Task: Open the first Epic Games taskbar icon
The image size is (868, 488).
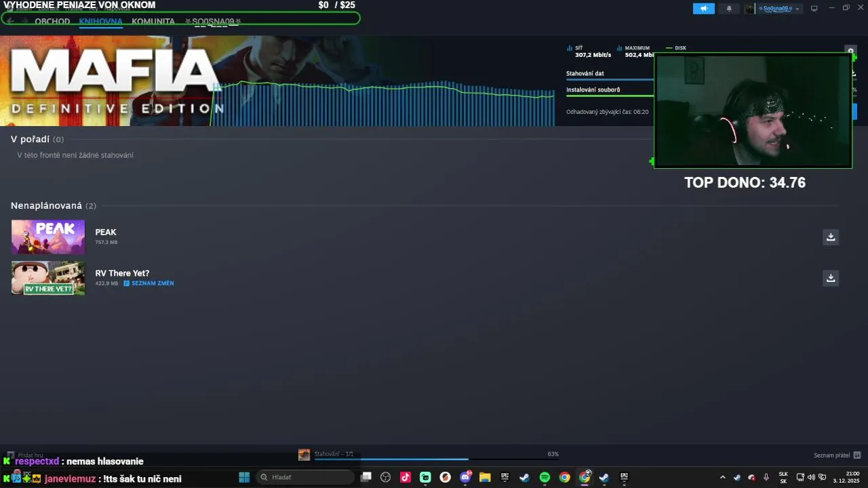Action: coord(505,477)
